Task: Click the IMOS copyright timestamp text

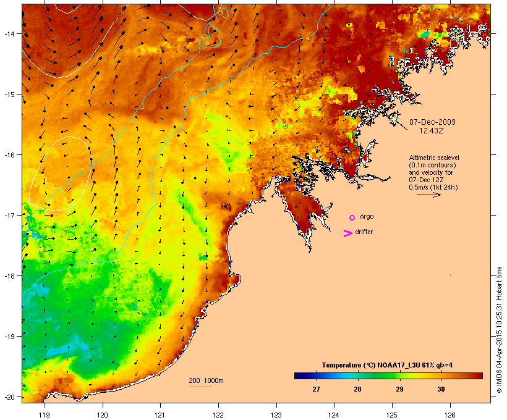Action: (499, 330)
